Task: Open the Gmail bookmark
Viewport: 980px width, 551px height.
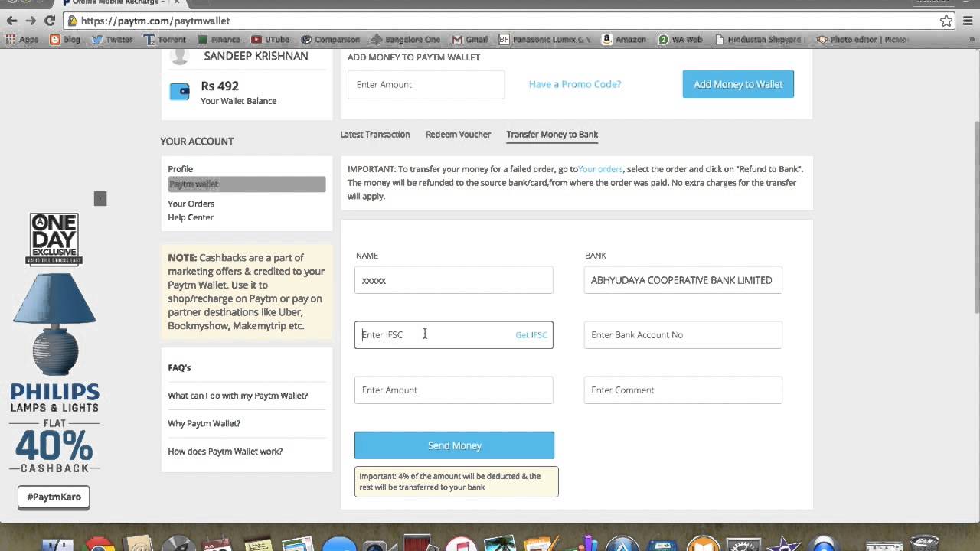Action: click(469, 39)
